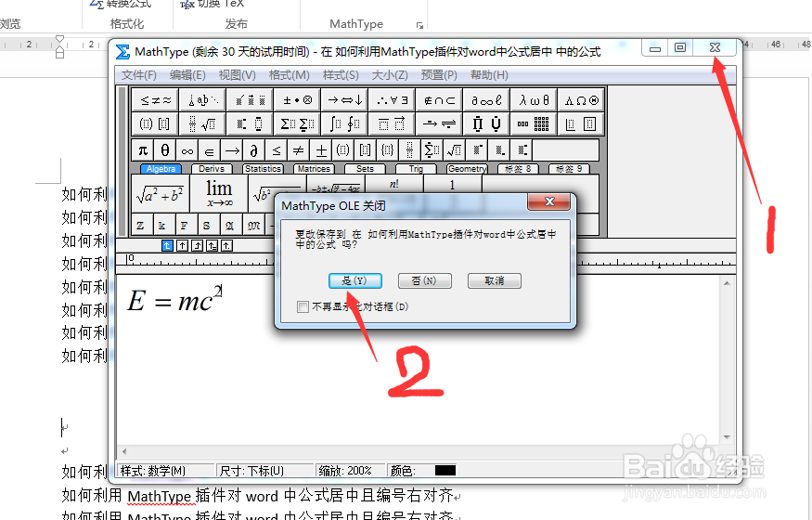Viewport: 812px width, 520px height.
Task: Open the logical symbols palette (∴∀∃)
Action: [392, 100]
